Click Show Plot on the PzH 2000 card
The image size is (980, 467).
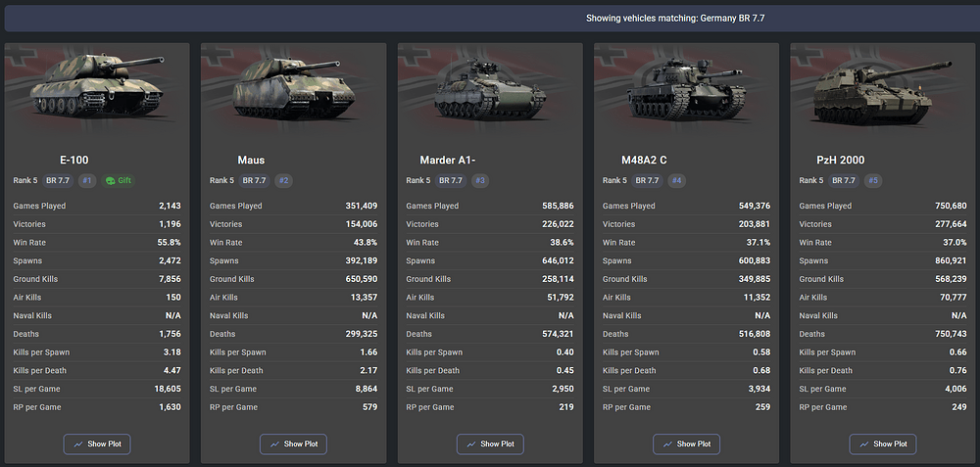tap(883, 444)
